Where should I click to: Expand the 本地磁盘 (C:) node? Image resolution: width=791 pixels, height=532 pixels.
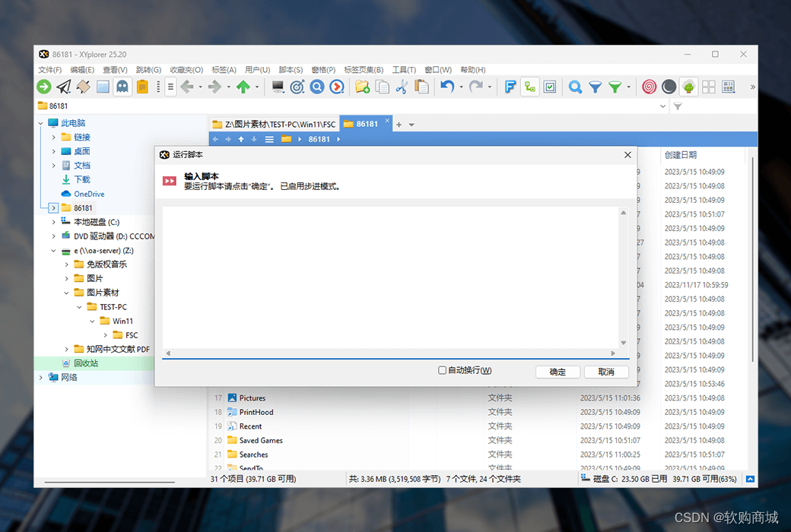tap(53, 222)
